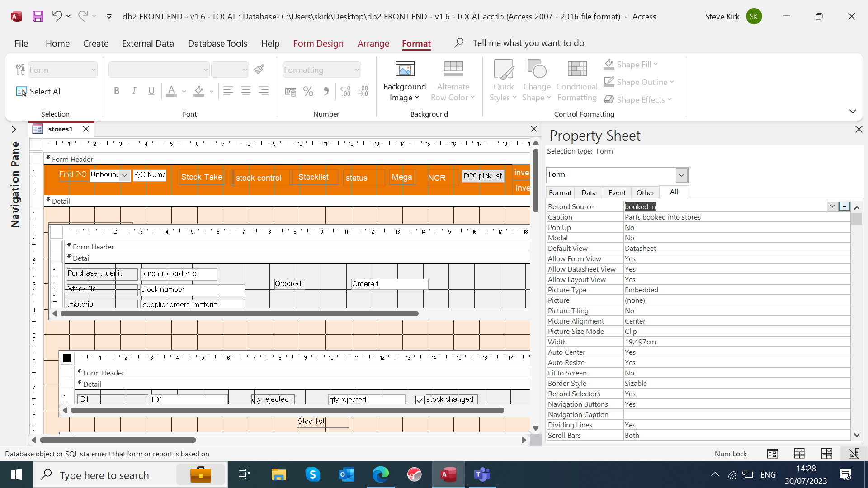868x488 pixels.
Task: Open File Explorer from the taskbar
Action: pos(278,474)
